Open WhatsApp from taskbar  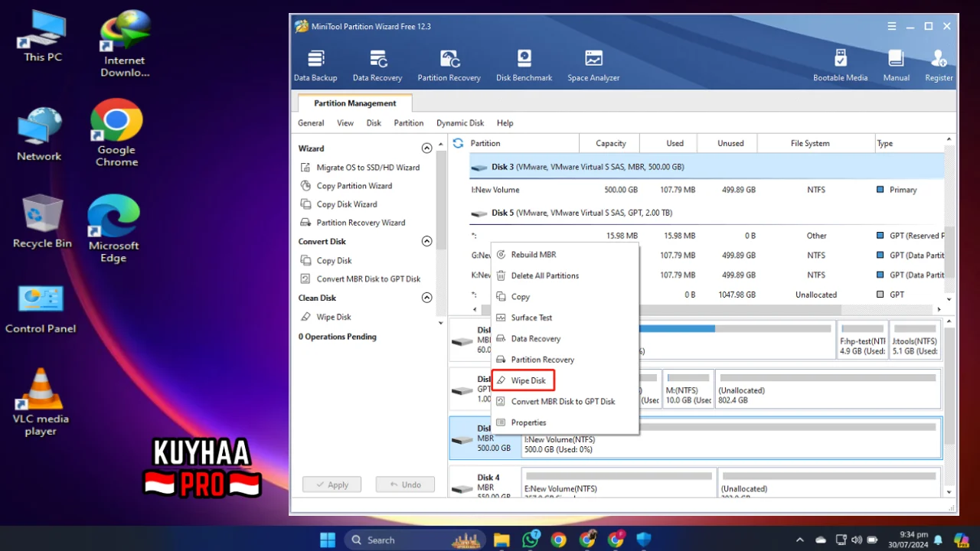tap(530, 540)
